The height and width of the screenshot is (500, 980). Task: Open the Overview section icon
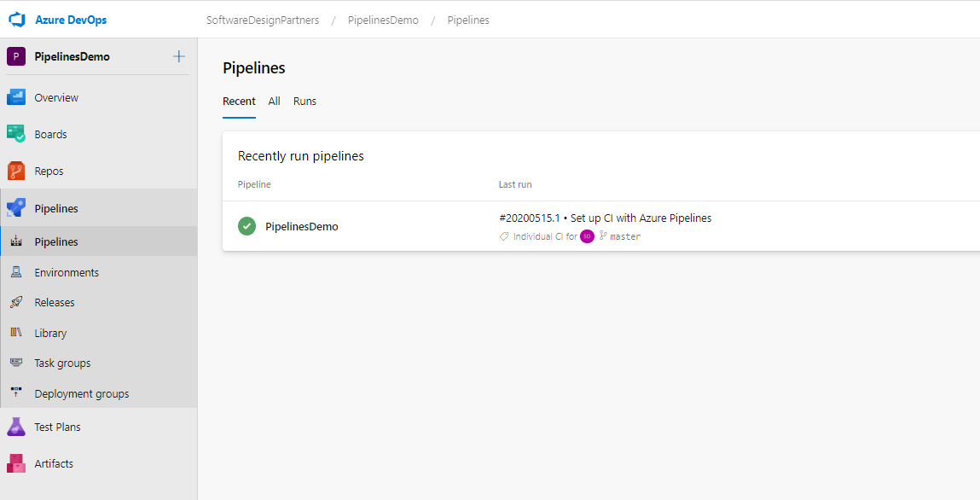coord(18,96)
